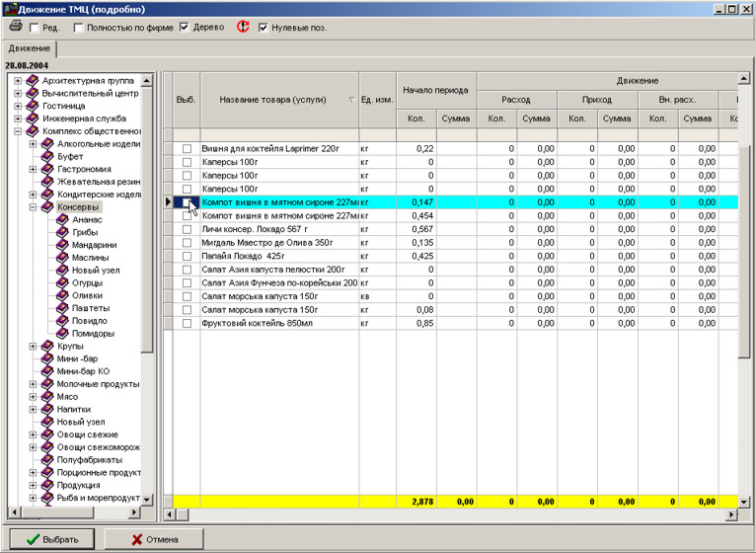Viewport: 756px width, 553px height.
Task: Click the Жевательная резинка book icon
Action: coord(47,182)
